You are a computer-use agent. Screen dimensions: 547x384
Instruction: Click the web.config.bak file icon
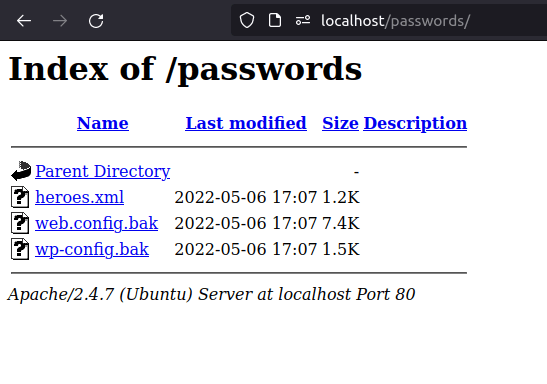point(20,223)
